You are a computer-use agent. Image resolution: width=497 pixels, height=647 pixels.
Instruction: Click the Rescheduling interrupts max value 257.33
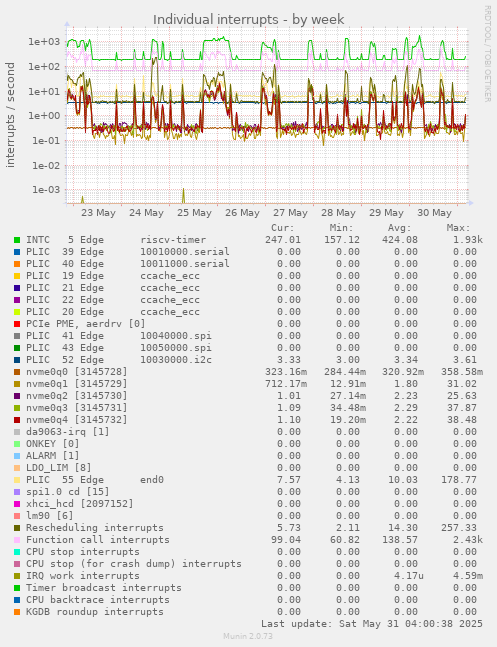(x=459, y=528)
